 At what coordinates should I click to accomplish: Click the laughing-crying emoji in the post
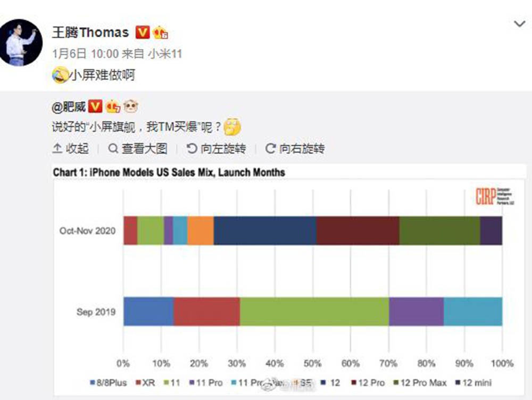pyautogui.click(x=60, y=75)
